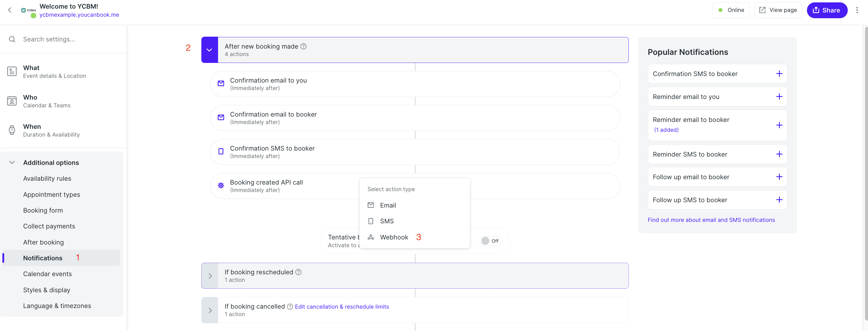This screenshot has height=331, width=868.
Task: Open Calendar events settings
Action: (48, 274)
